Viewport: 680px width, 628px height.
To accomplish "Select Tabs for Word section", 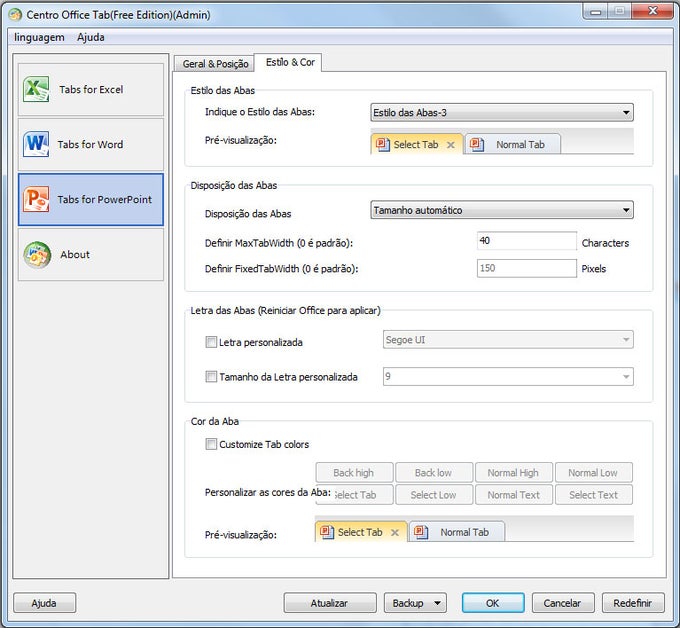I will (91, 144).
